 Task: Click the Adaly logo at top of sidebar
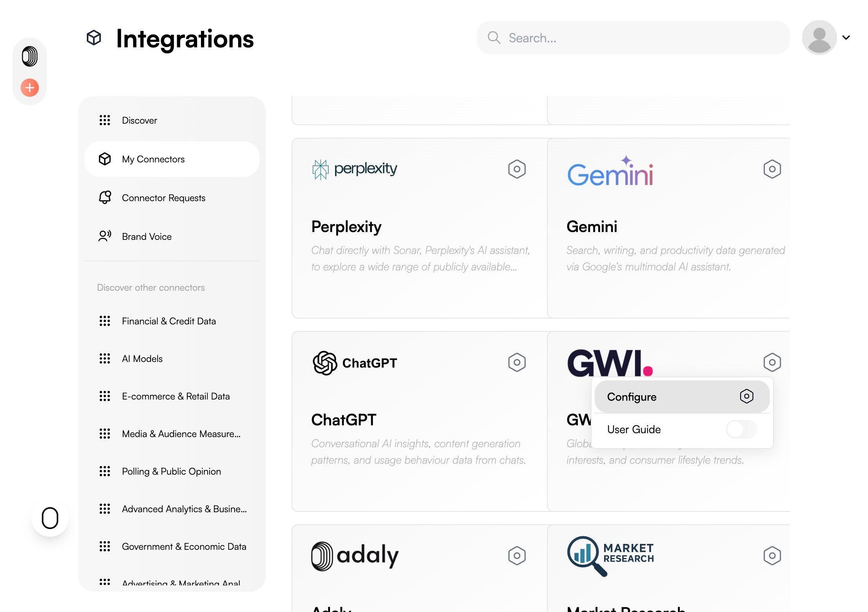(30, 56)
